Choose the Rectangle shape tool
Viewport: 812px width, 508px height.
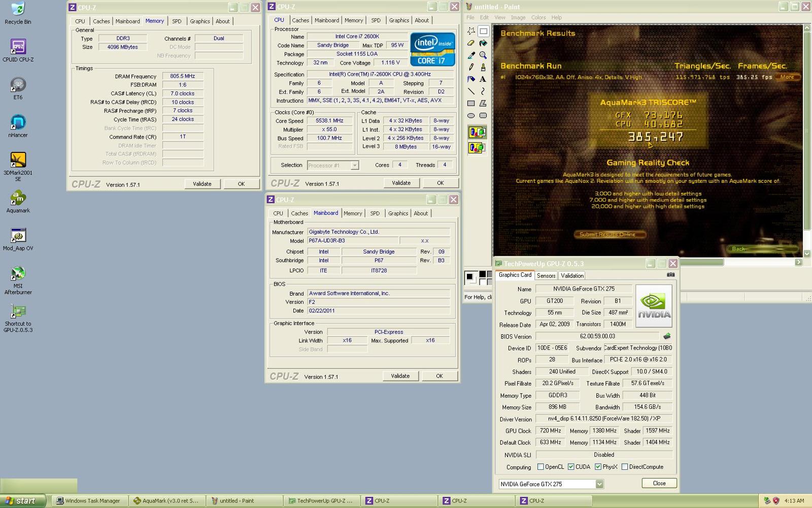pos(471,103)
